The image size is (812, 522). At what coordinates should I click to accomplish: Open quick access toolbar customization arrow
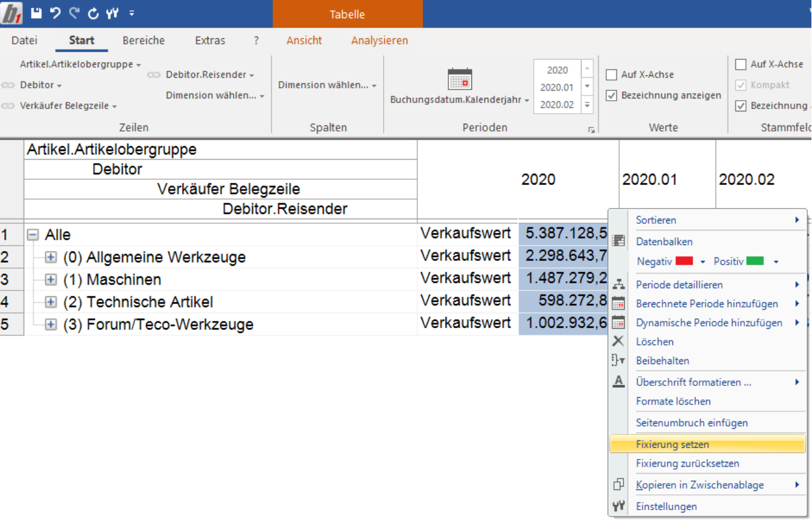click(x=131, y=13)
